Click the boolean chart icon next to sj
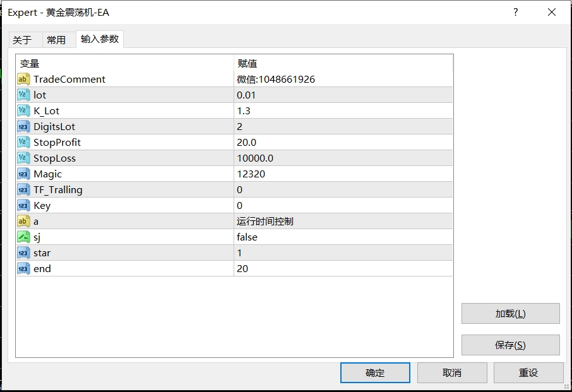The image size is (572, 392). pyautogui.click(x=23, y=237)
